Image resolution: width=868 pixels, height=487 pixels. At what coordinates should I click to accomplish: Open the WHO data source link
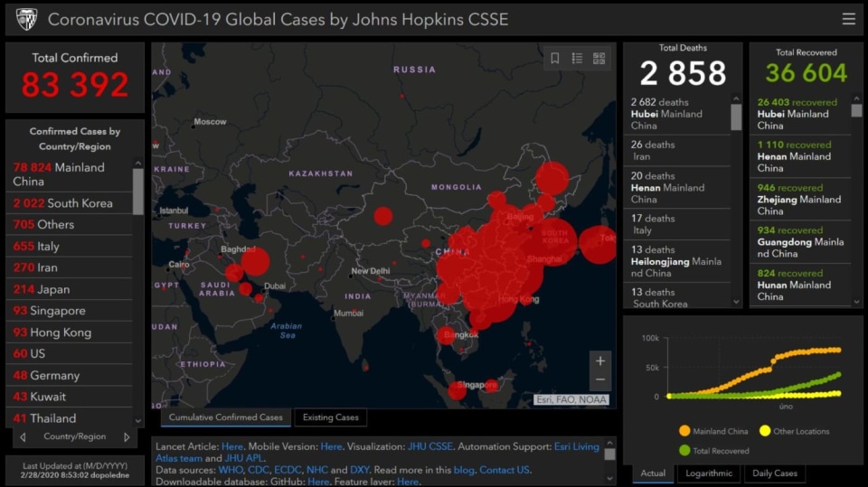pyautogui.click(x=231, y=470)
